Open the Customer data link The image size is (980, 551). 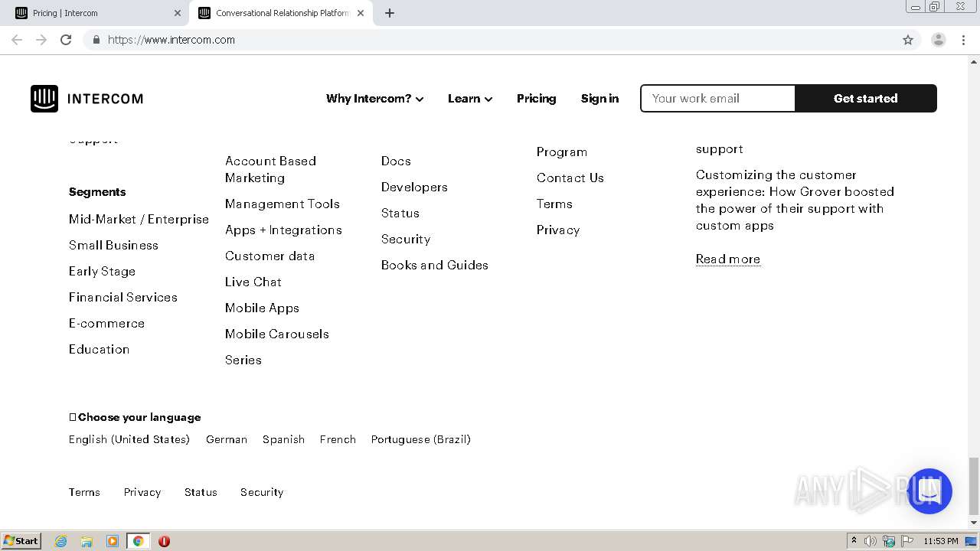pos(269,256)
